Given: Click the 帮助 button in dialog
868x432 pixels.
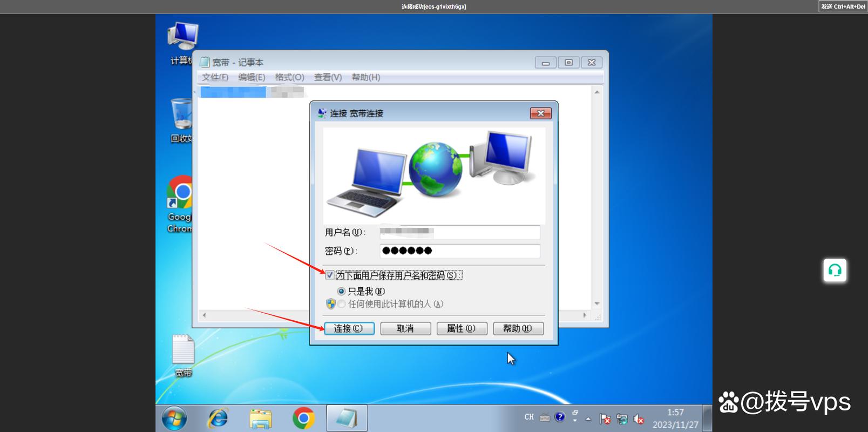Looking at the screenshot, I should click(518, 328).
